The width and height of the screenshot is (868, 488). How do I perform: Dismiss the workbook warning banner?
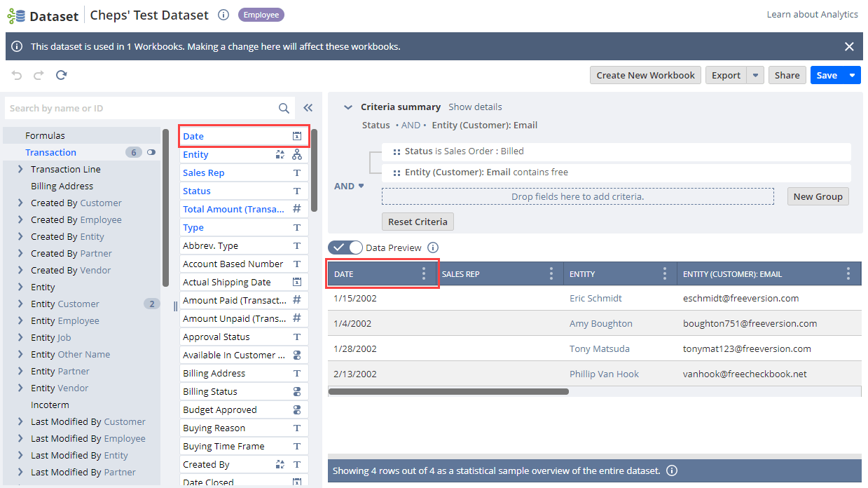click(849, 46)
